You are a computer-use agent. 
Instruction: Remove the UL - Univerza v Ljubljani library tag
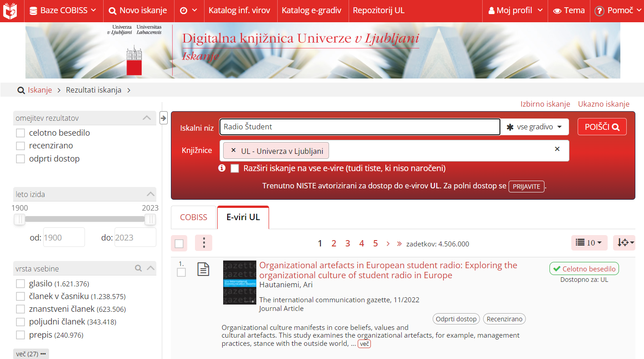click(234, 150)
